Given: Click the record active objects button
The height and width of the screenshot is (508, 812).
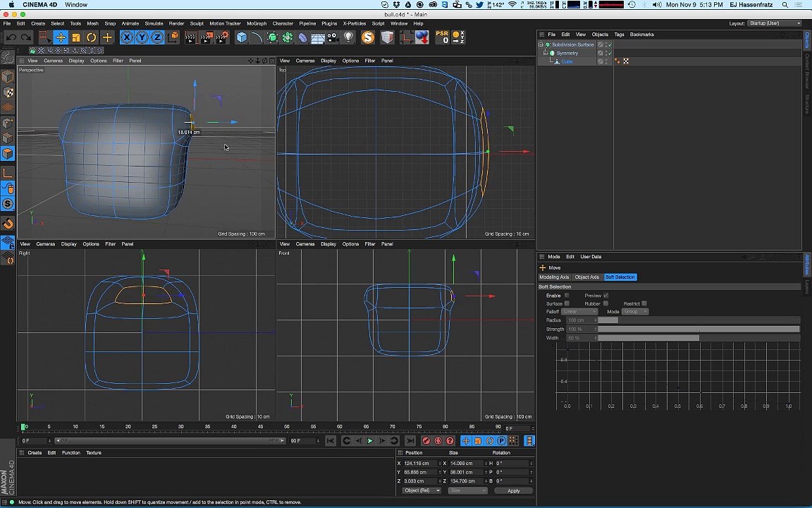Looking at the screenshot, I should (426, 440).
